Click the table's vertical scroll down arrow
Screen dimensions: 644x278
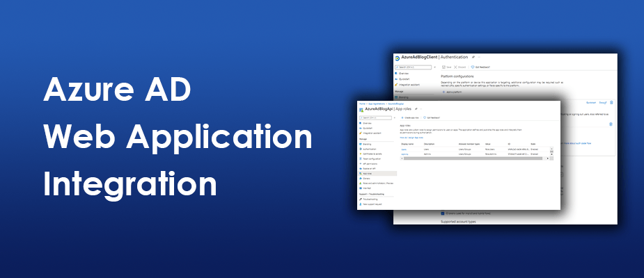click(x=551, y=154)
